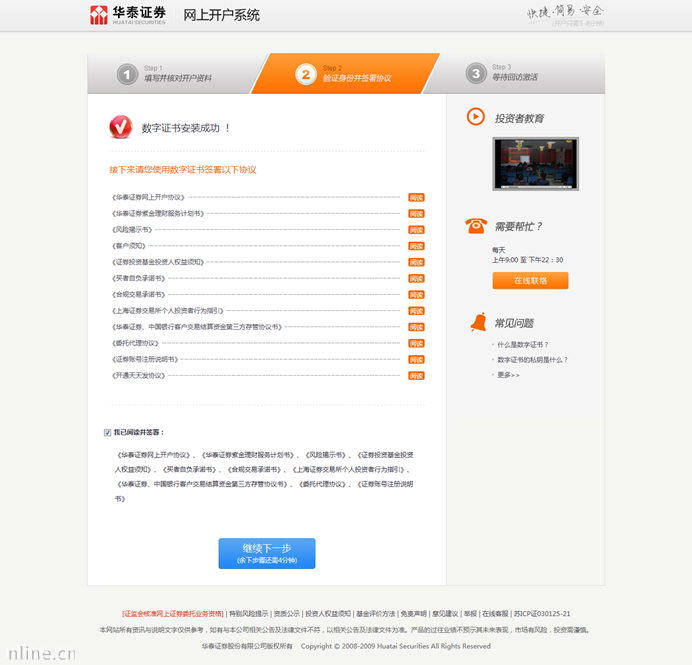Open footer link 举报
The width and height of the screenshot is (692, 665).
[x=470, y=614]
